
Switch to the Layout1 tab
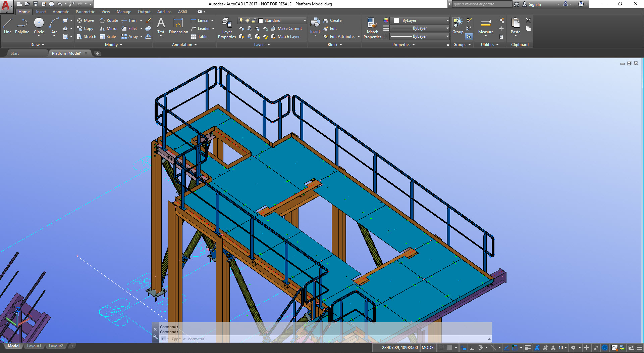pos(34,346)
